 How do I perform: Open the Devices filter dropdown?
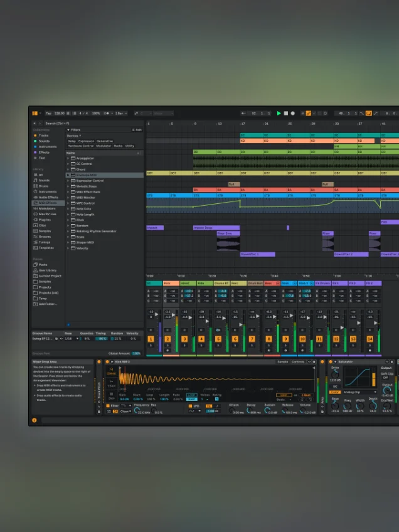(73, 136)
